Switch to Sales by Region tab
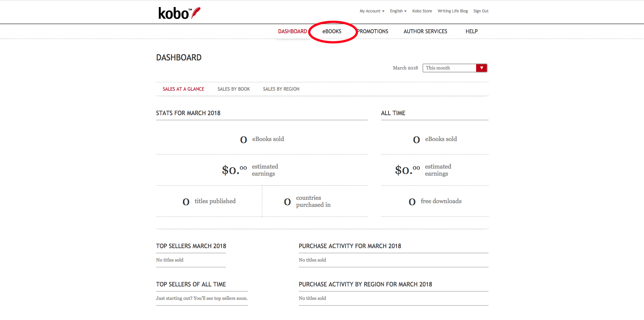This screenshot has width=644, height=320. [281, 89]
